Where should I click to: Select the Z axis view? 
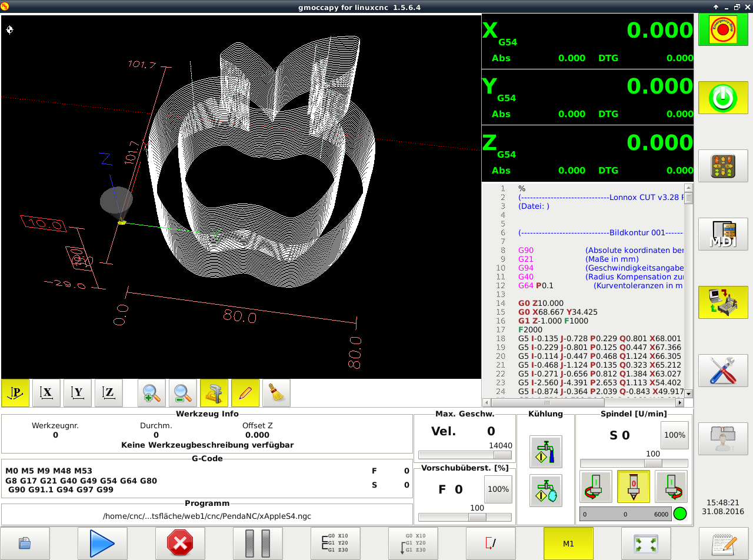[109, 393]
